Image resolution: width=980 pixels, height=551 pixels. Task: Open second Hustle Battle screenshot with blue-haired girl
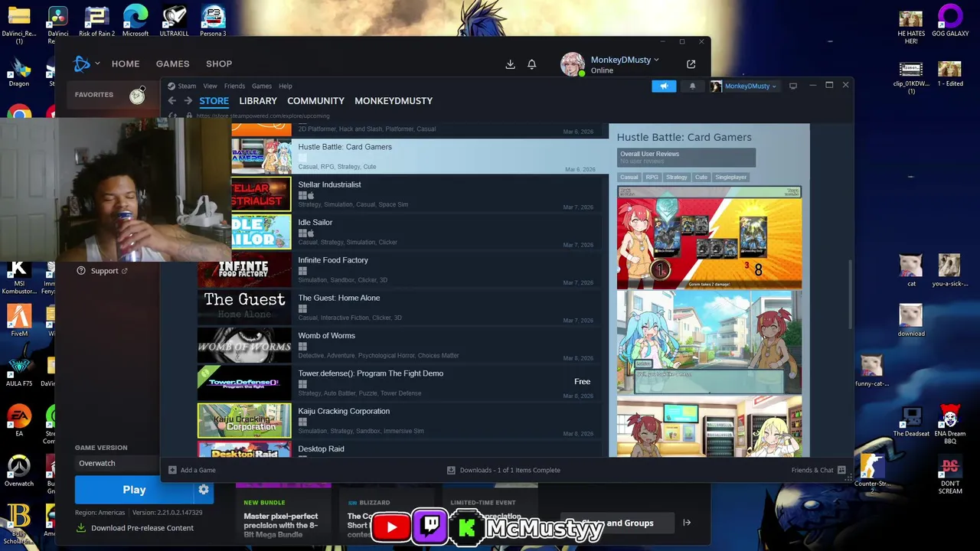[709, 342]
